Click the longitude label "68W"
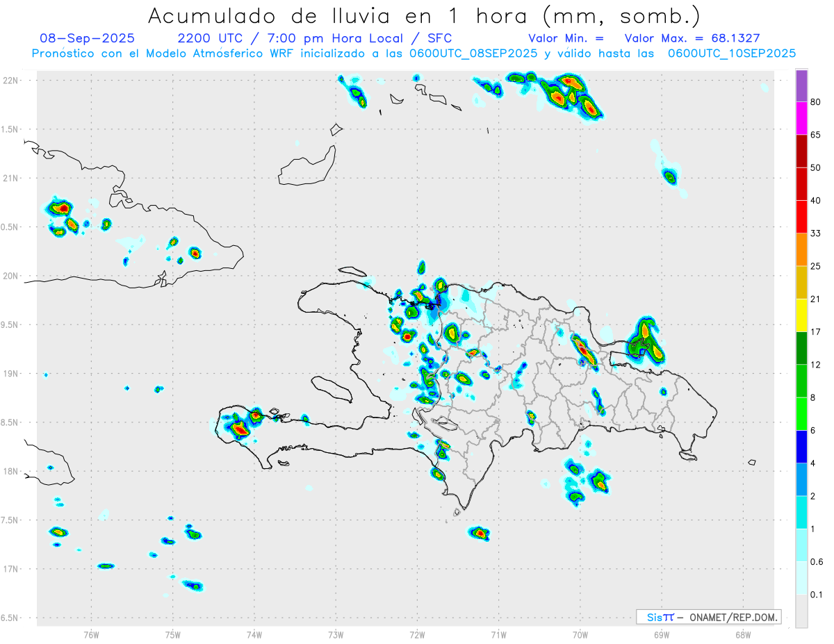Image resolution: width=834 pixels, height=644 pixels. 743,634
